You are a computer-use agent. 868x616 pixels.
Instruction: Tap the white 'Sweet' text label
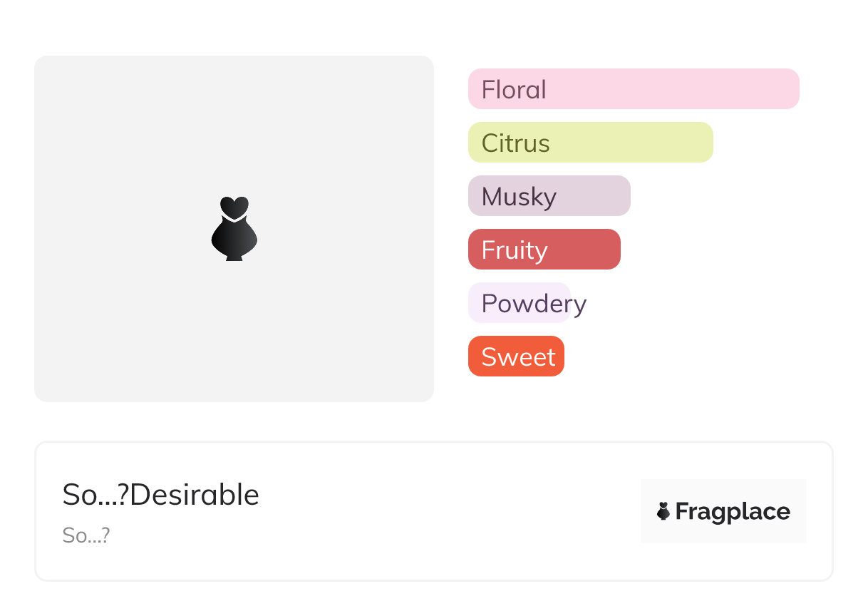click(518, 357)
